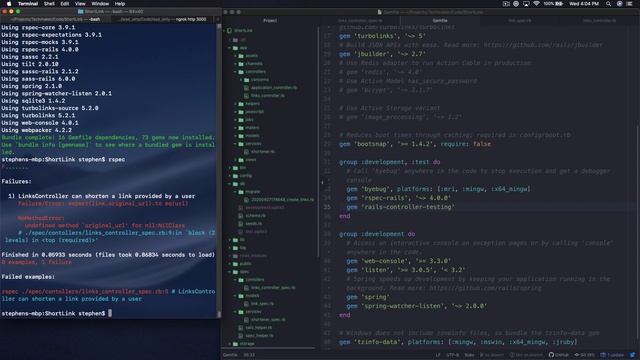Image resolution: width=640 pixels, height=360 pixels.
Task: Select the spec folder icon
Action: point(235,272)
